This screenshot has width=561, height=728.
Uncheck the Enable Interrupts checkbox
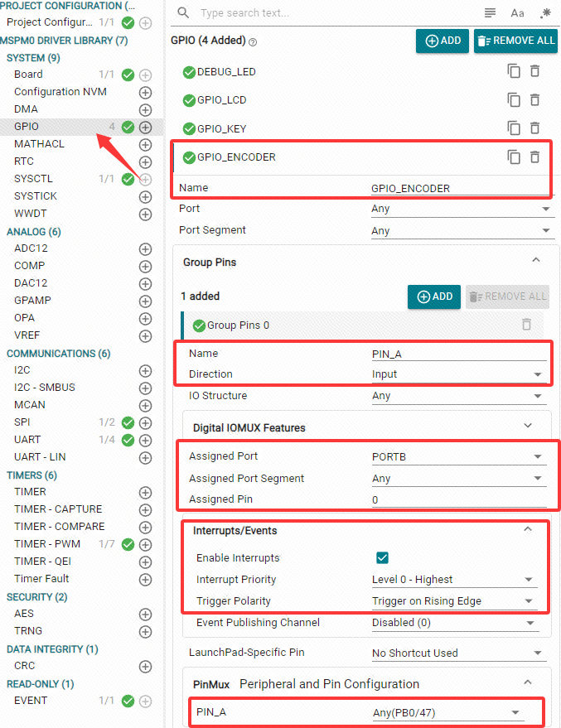point(382,557)
